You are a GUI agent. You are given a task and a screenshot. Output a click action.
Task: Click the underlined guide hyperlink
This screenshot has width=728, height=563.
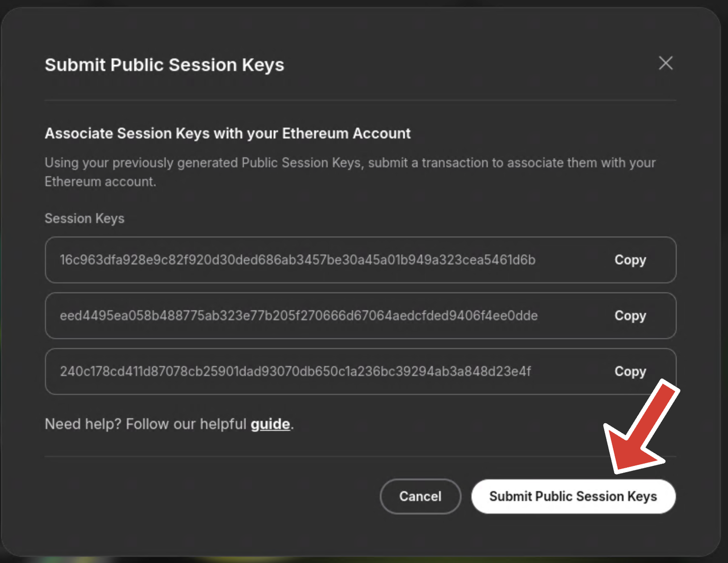[270, 424]
